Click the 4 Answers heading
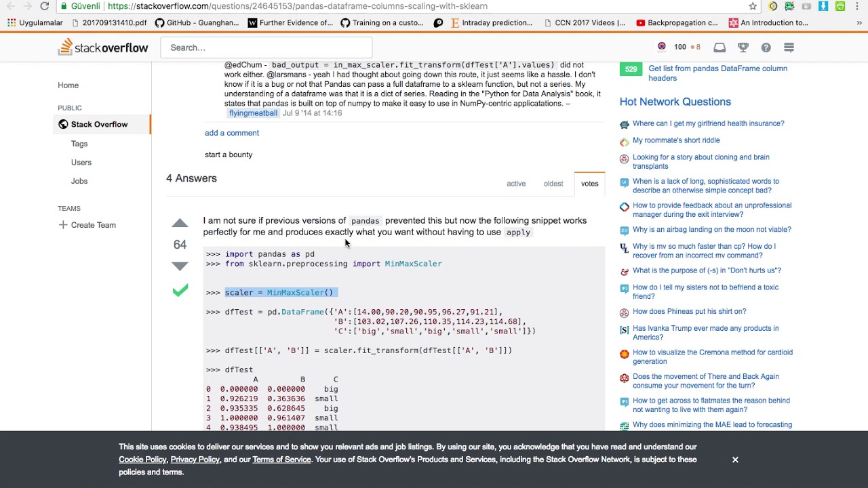Image resolution: width=868 pixels, height=488 pixels. coord(191,178)
